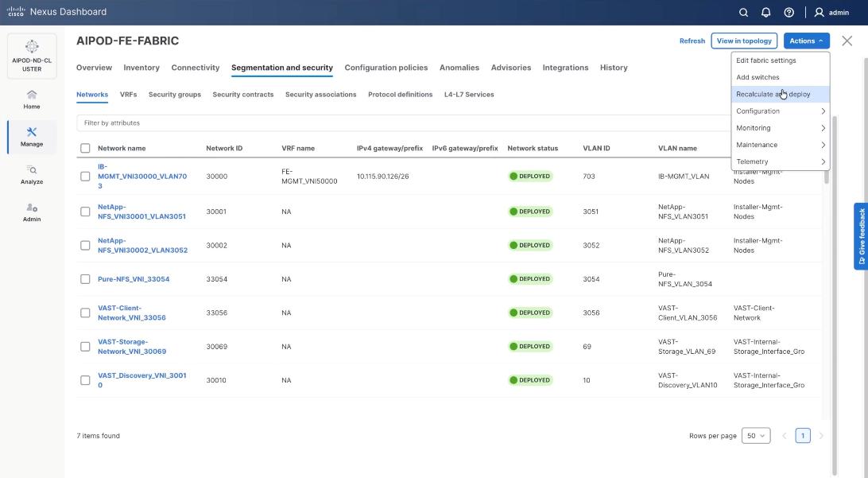Toggle the select-all networks header checkbox
This screenshot has width=868, height=478.
85,148
